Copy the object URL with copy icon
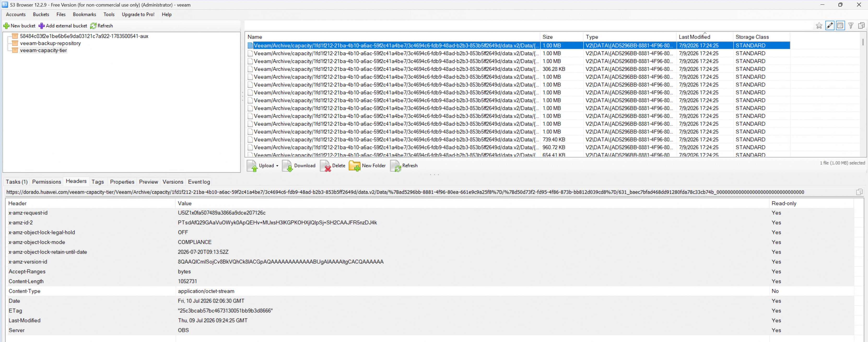This screenshot has width=868, height=342. point(859,192)
